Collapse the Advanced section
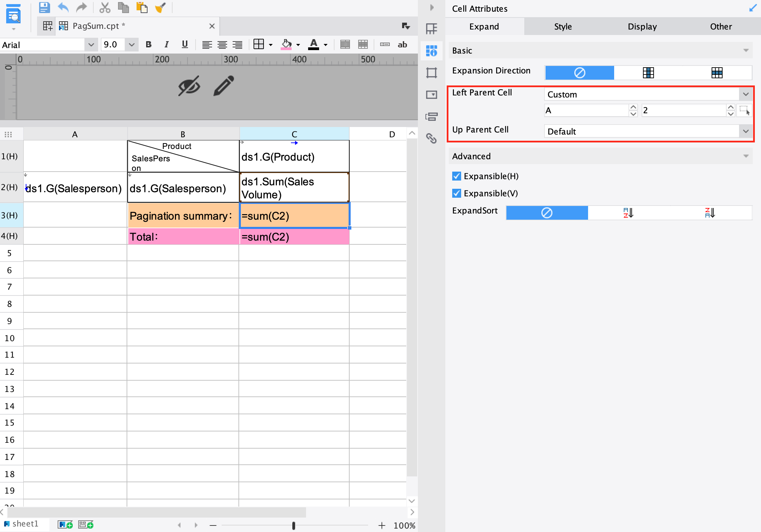The image size is (761, 532). (746, 156)
